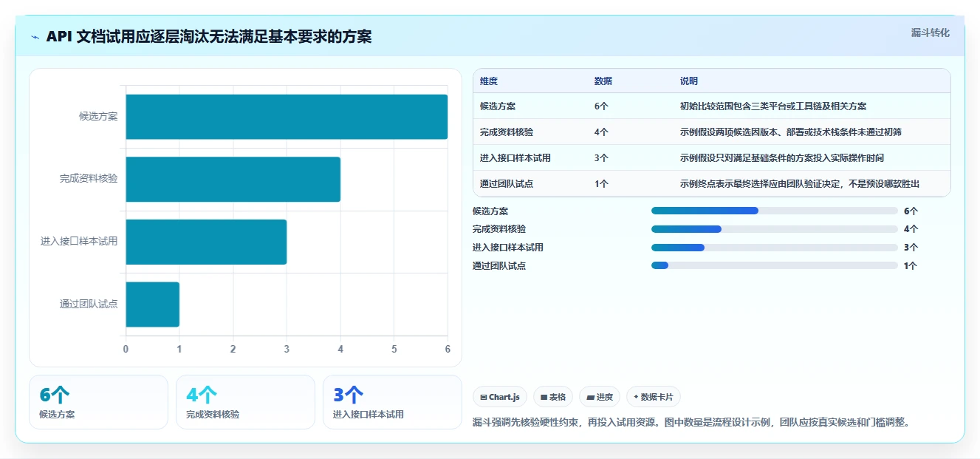The image size is (980, 459).
Task: Click table cell 完成资料核验
Action: pyautogui.click(x=507, y=132)
